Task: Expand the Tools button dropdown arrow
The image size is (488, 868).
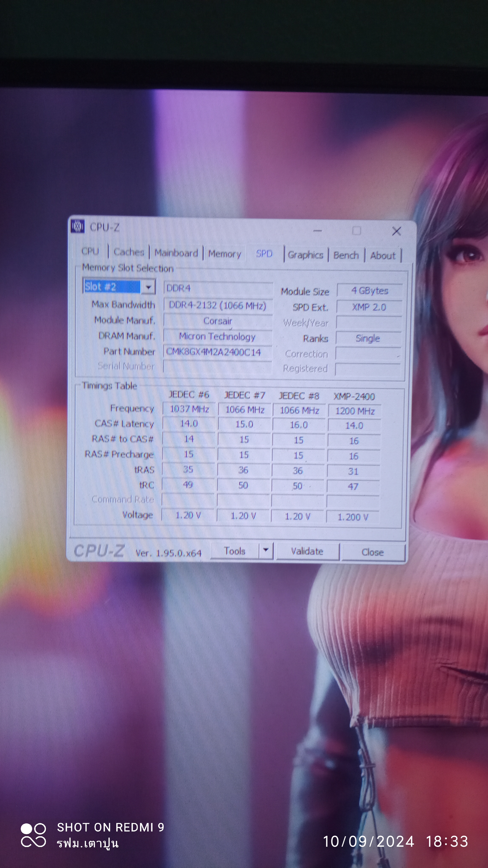Action: pyautogui.click(x=266, y=550)
